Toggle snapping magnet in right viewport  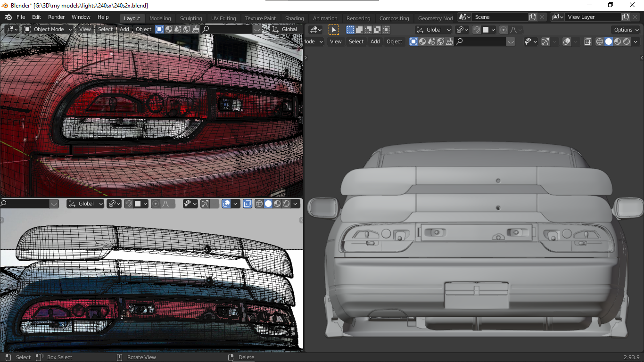(x=477, y=30)
